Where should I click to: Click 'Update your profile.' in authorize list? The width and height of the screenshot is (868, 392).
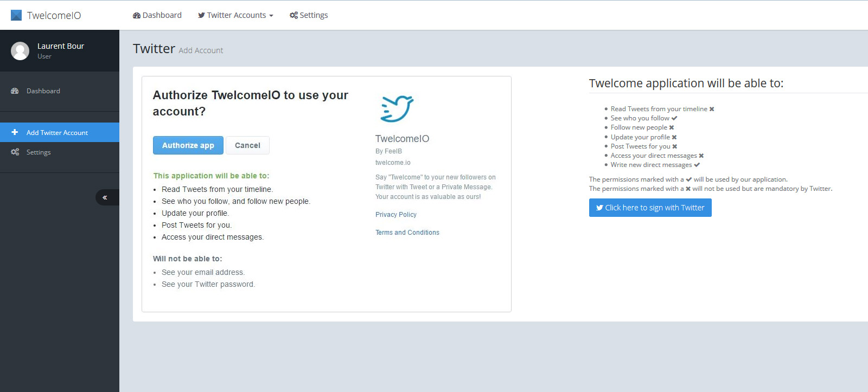click(195, 213)
